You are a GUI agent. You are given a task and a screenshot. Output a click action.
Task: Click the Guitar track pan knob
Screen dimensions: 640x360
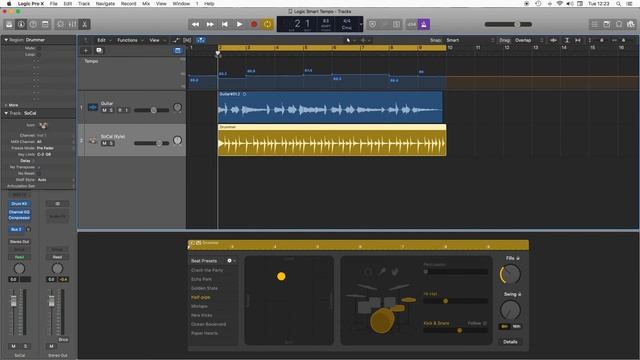[x=177, y=107]
